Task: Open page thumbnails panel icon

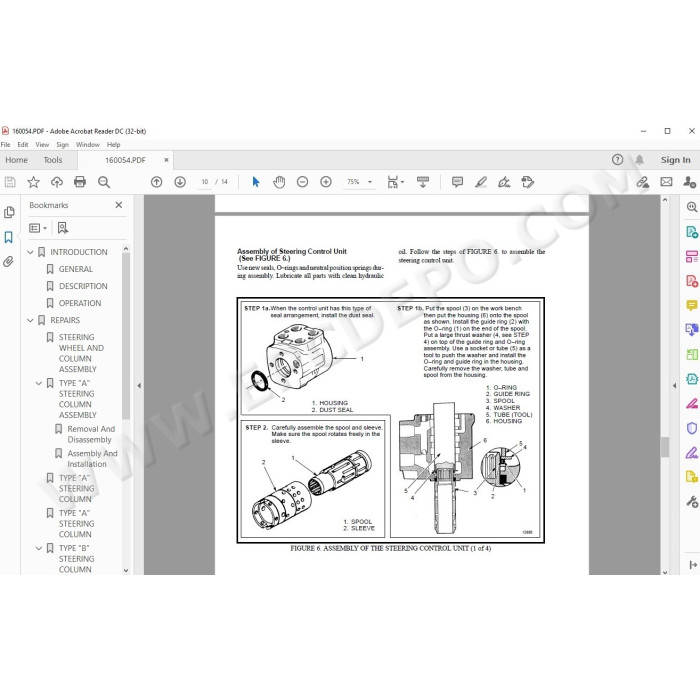Action: pyautogui.click(x=9, y=212)
